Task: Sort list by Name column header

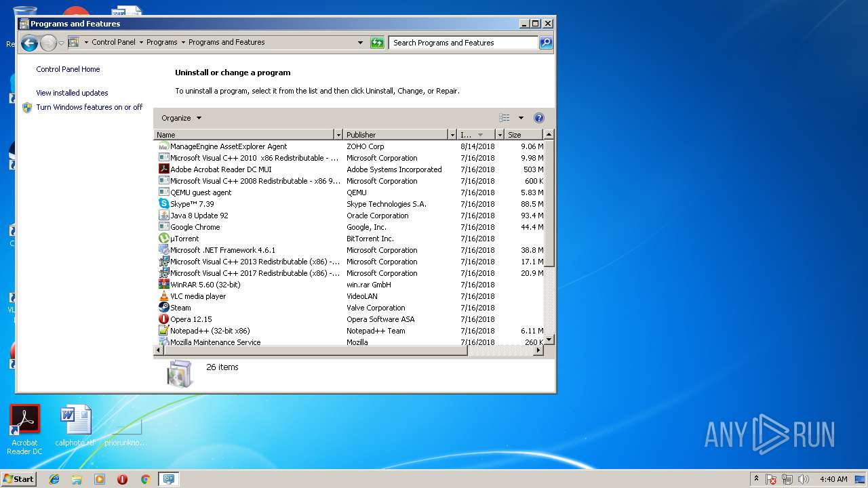Action: point(244,135)
